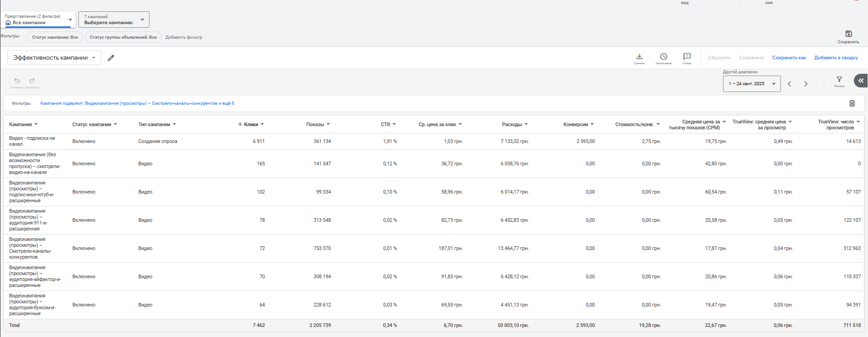Go to the previous date range
The width and height of the screenshot is (868, 337).
pos(790,84)
